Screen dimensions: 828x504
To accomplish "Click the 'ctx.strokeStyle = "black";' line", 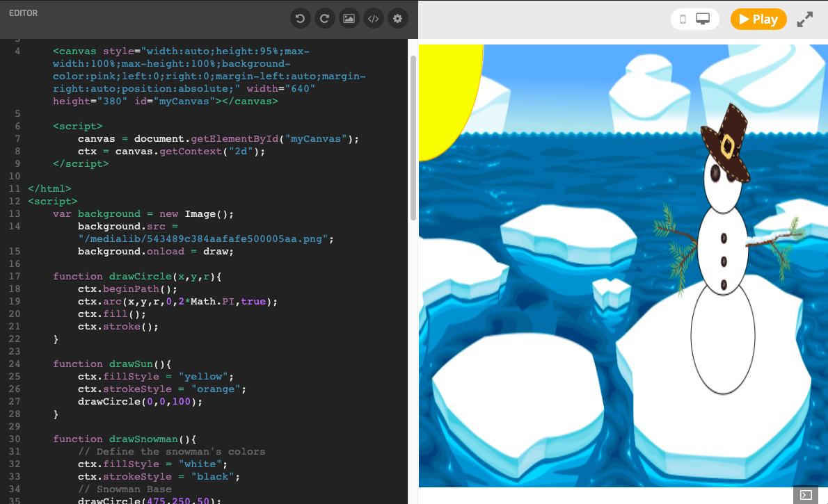I will (x=159, y=477).
